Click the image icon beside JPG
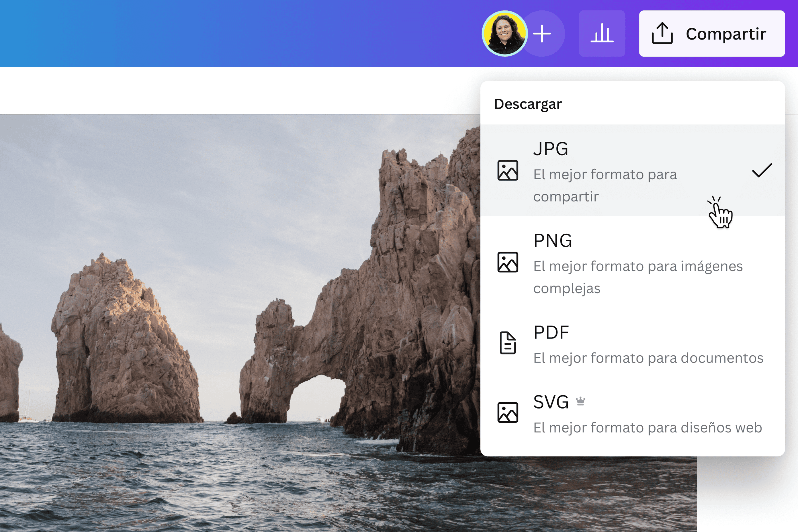This screenshot has height=532, width=798. (508, 170)
